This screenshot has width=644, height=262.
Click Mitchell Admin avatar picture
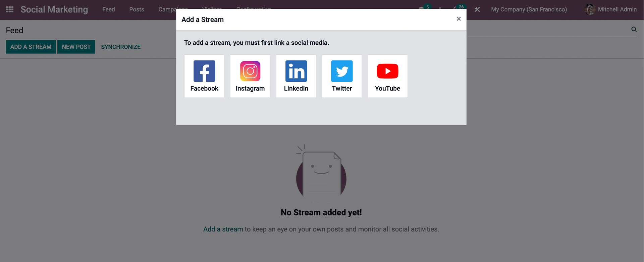pos(590,9)
